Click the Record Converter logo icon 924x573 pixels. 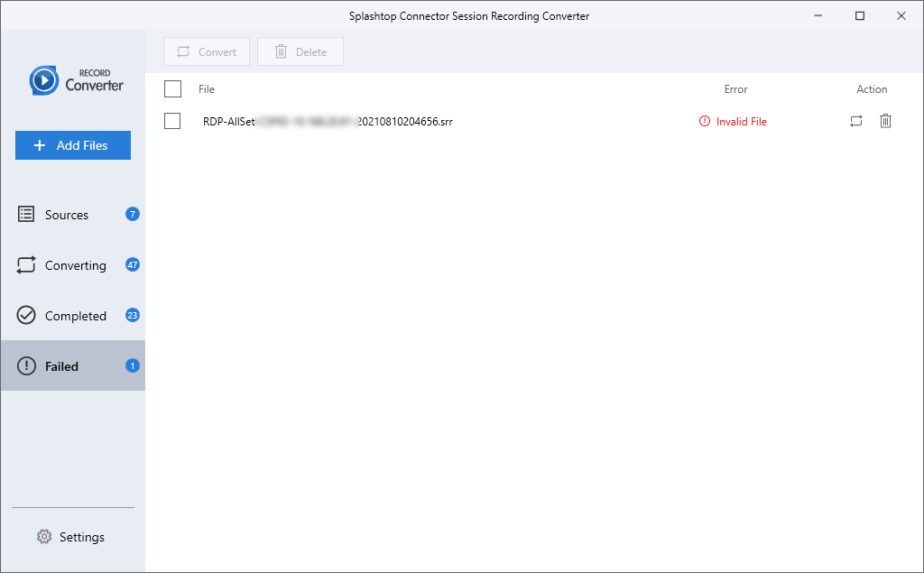point(44,80)
